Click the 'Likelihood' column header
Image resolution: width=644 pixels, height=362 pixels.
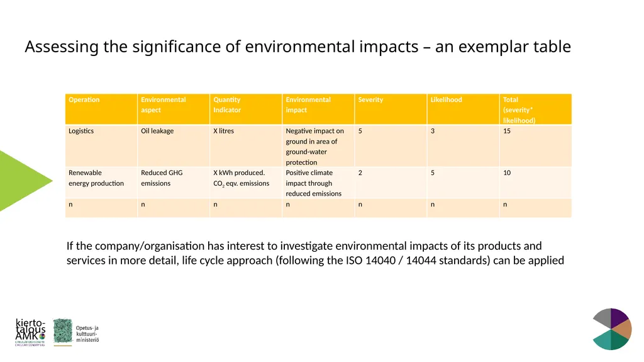(463, 109)
